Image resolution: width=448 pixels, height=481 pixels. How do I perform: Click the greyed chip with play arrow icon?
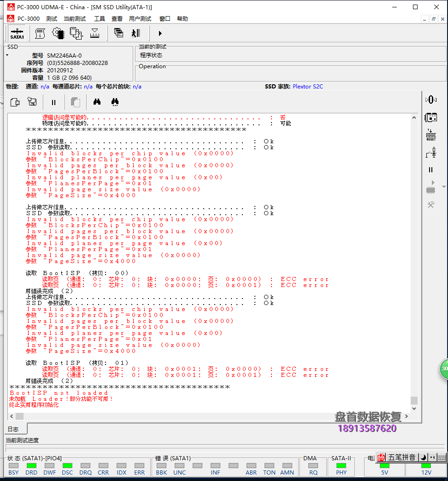[x=431, y=187]
